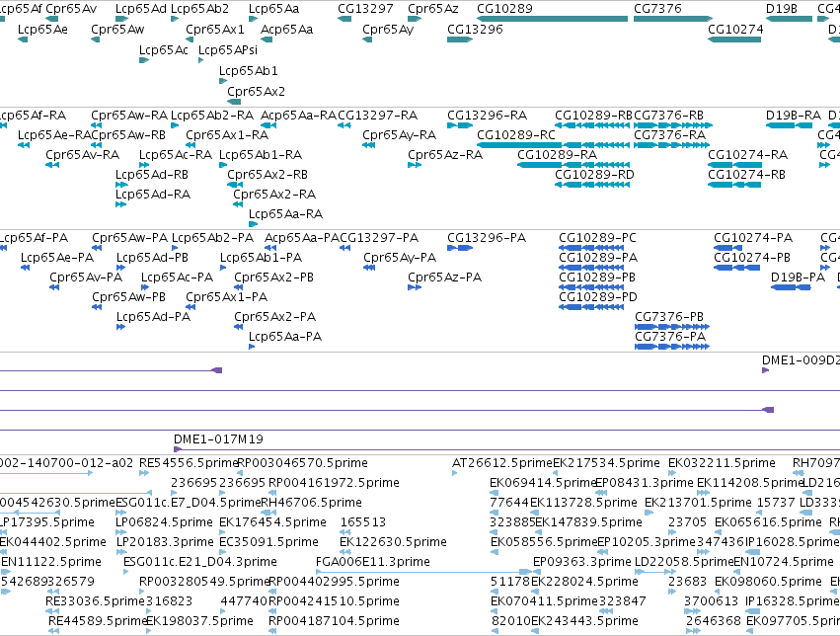Select transcript Cpr65Az-RA

[x=415, y=165]
